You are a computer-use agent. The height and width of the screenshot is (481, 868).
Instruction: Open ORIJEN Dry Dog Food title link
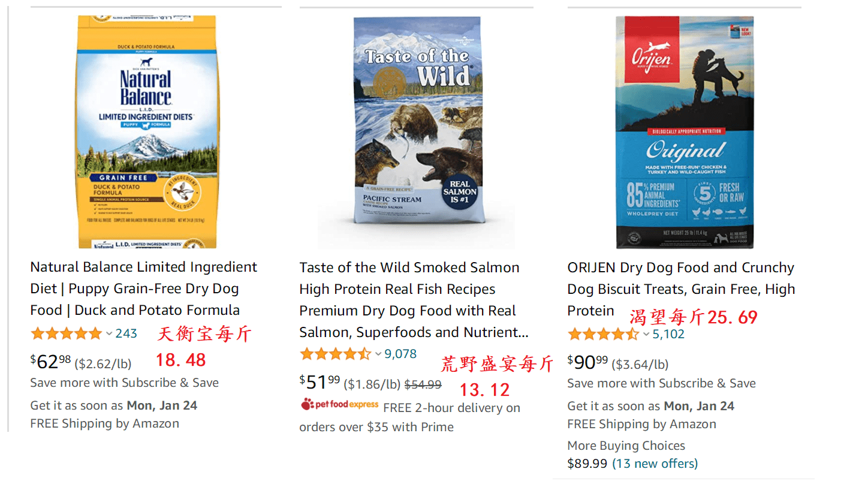(682, 289)
